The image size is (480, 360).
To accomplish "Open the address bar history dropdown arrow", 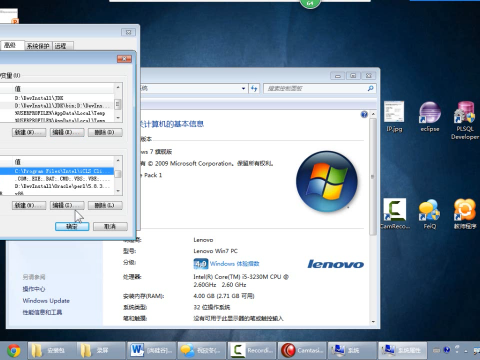I will [244, 88].
